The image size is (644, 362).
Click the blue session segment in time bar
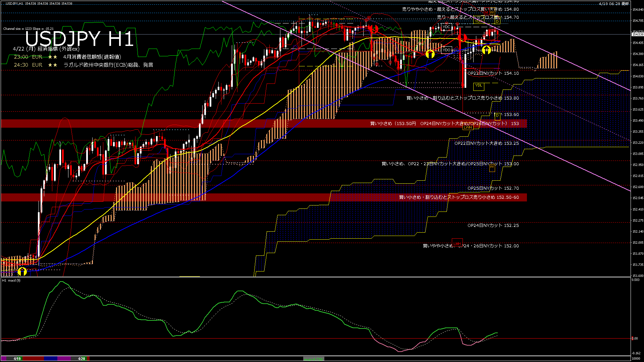[51, 359]
